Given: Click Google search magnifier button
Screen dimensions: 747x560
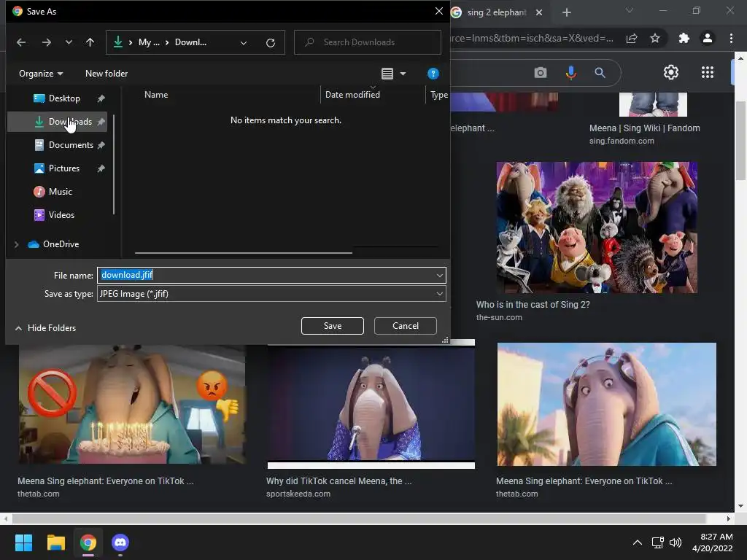Looking at the screenshot, I should pos(600,73).
